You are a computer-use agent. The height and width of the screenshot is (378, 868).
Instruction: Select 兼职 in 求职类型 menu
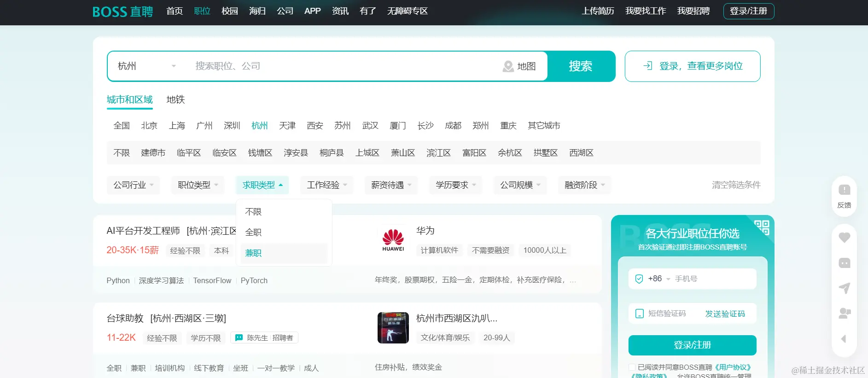pos(284,253)
